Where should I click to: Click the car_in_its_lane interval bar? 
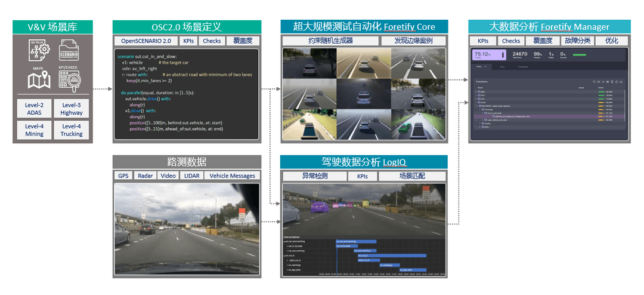tap(347, 246)
